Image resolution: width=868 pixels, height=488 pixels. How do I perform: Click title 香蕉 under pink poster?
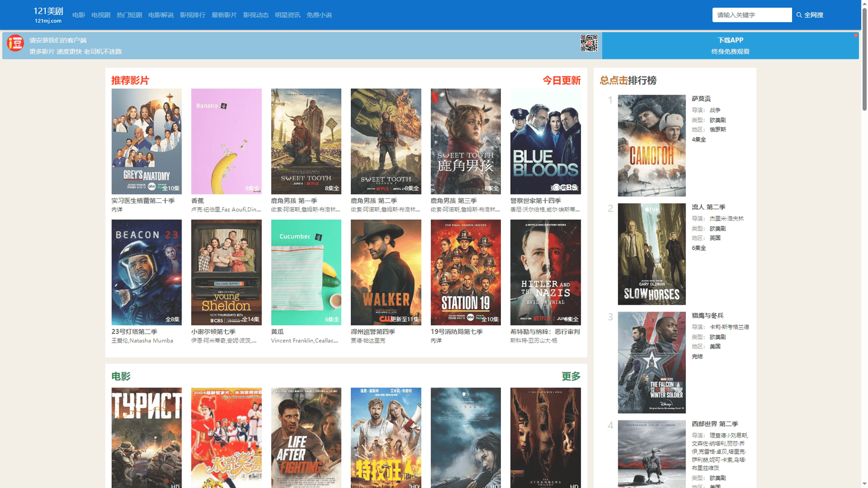(198, 201)
